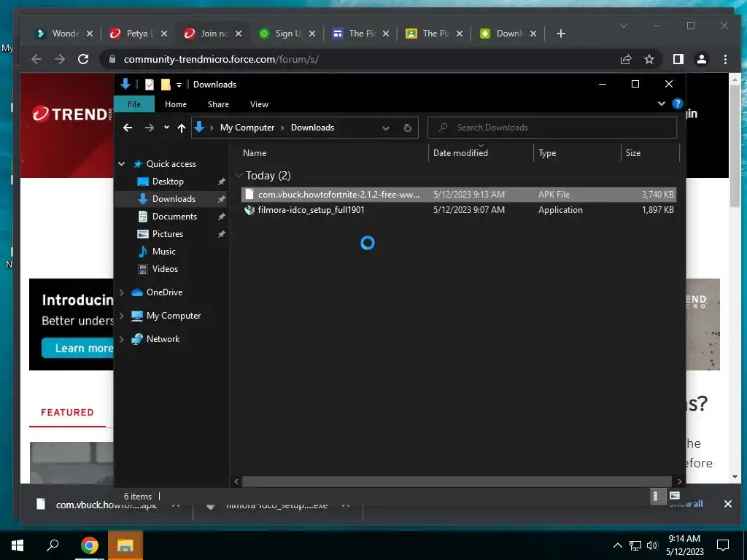Expand the Network tree node
The height and width of the screenshot is (560, 747).
pyautogui.click(x=122, y=339)
